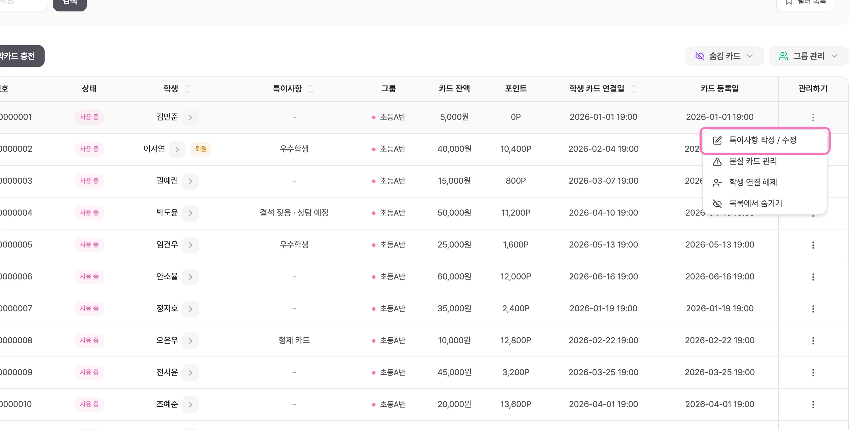868x430 pixels.
Task: Open 김민준 student detail chevron
Action: (190, 117)
